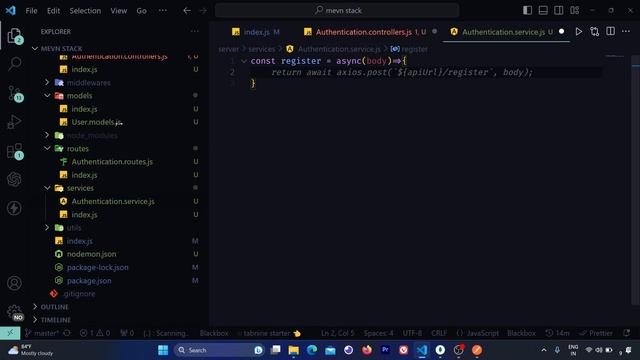
Task: Open the Selection menu
Action: coord(85,11)
